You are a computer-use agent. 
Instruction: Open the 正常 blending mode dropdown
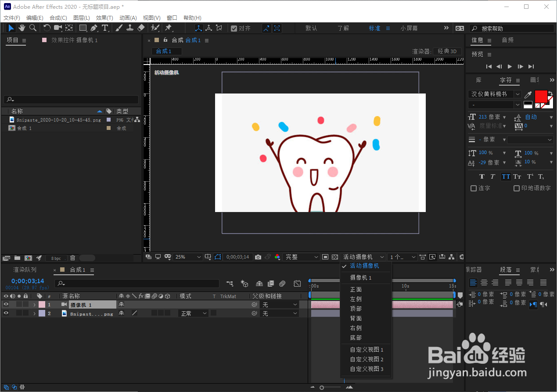193,313
